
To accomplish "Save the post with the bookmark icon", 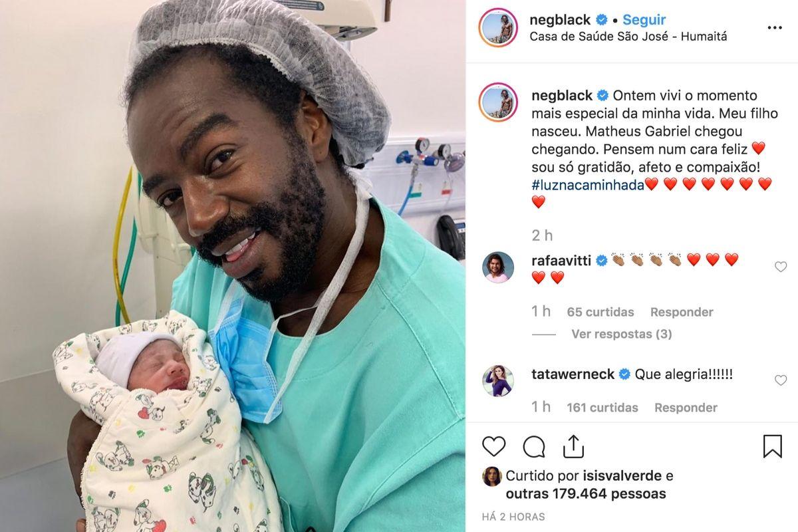I will pos(772,446).
